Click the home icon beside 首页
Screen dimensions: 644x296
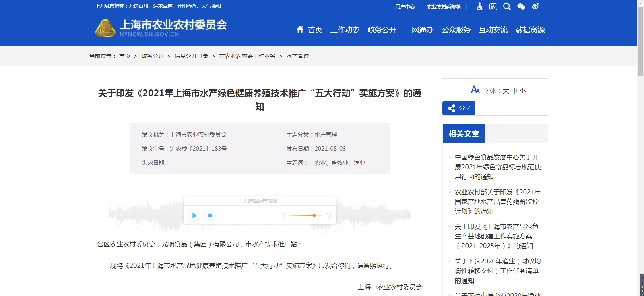[x=300, y=29]
